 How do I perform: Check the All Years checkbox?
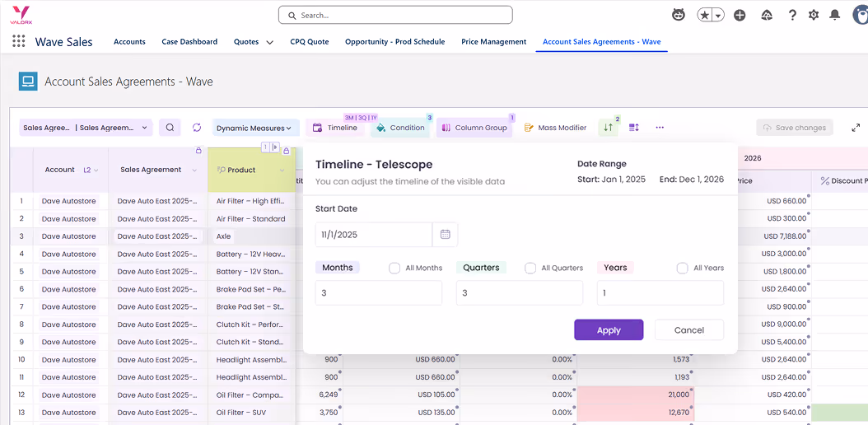682,268
